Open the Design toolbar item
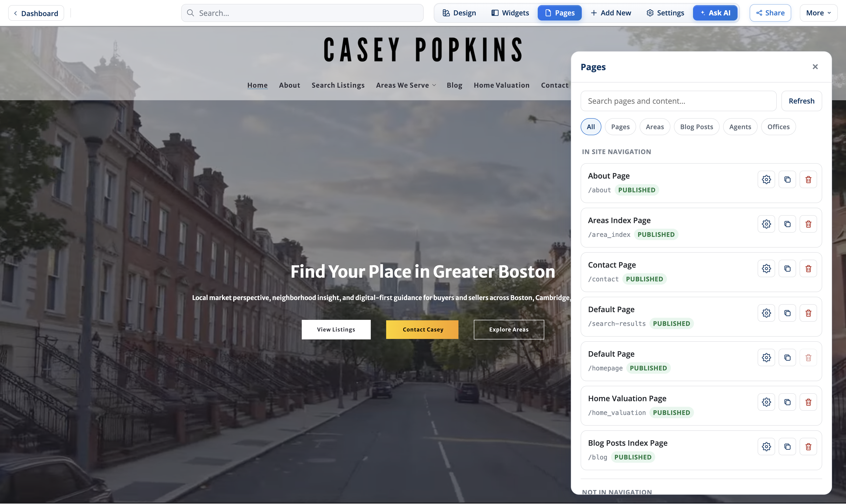Image resolution: width=846 pixels, height=504 pixels. [459, 13]
